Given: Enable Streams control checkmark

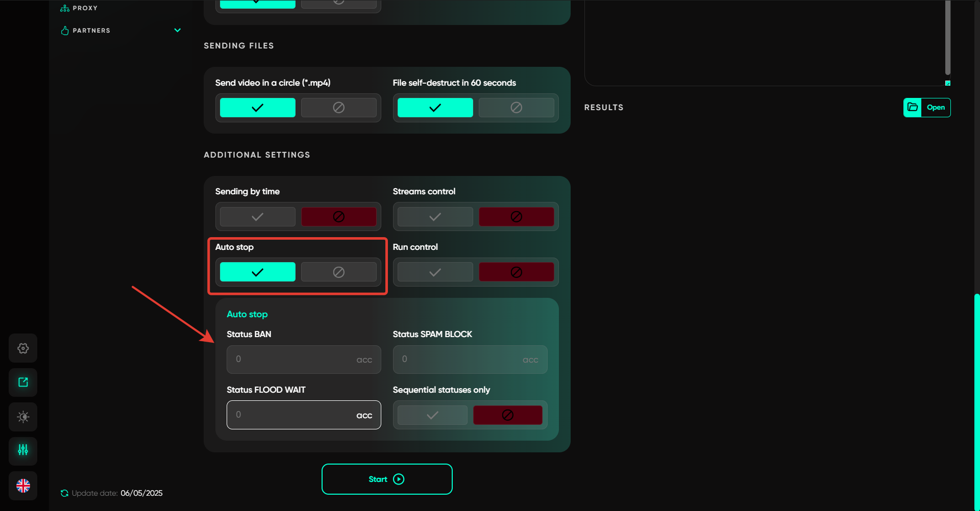Looking at the screenshot, I should pyautogui.click(x=435, y=217).
